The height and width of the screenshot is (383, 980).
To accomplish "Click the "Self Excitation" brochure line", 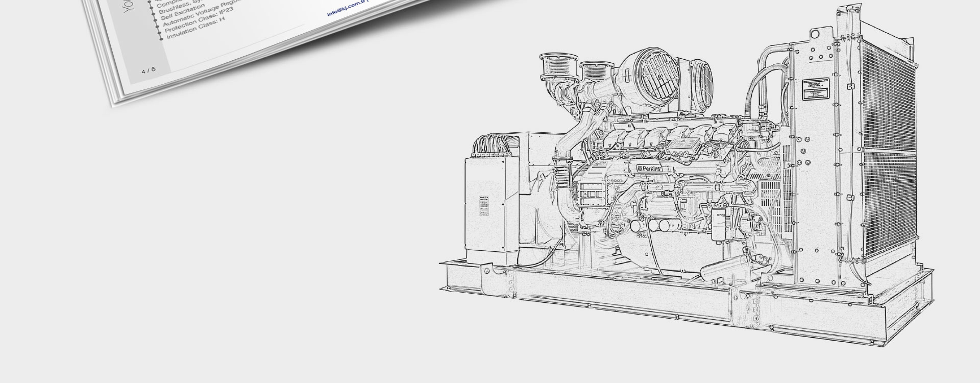I will coord(183,12).
